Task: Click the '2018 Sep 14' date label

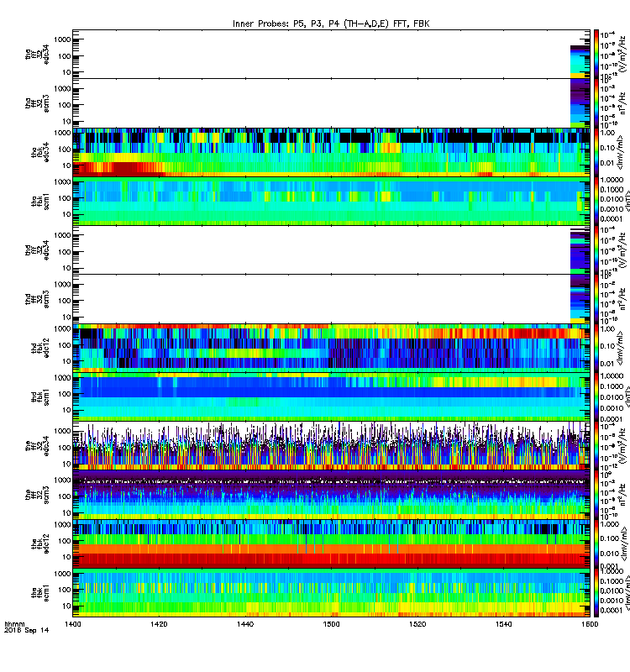Action: click(27, 631)
